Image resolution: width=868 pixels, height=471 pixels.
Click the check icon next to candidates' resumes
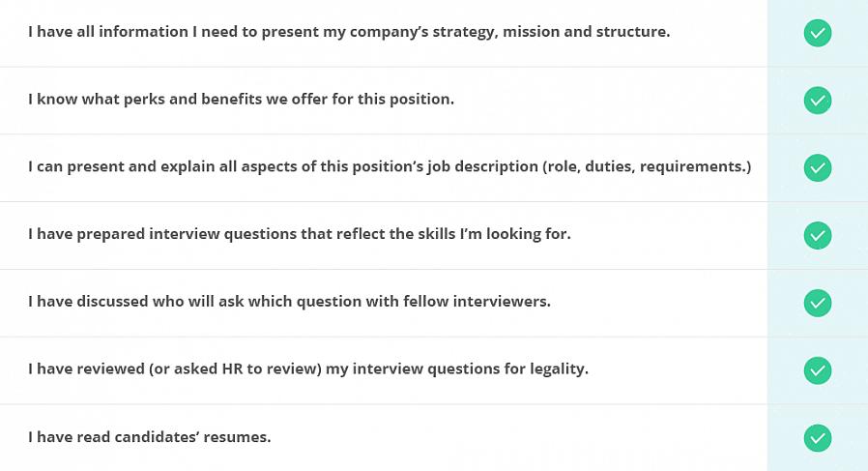coord(818,438)
